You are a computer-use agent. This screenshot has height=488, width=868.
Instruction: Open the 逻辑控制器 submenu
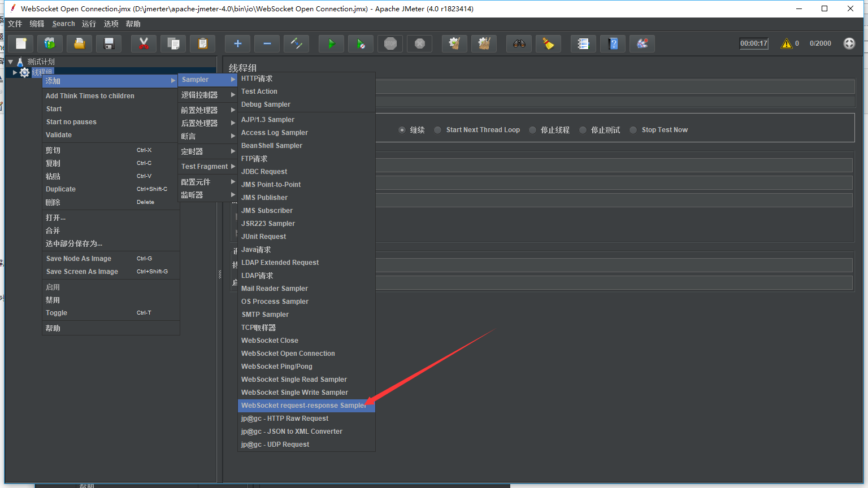[207, 95]
